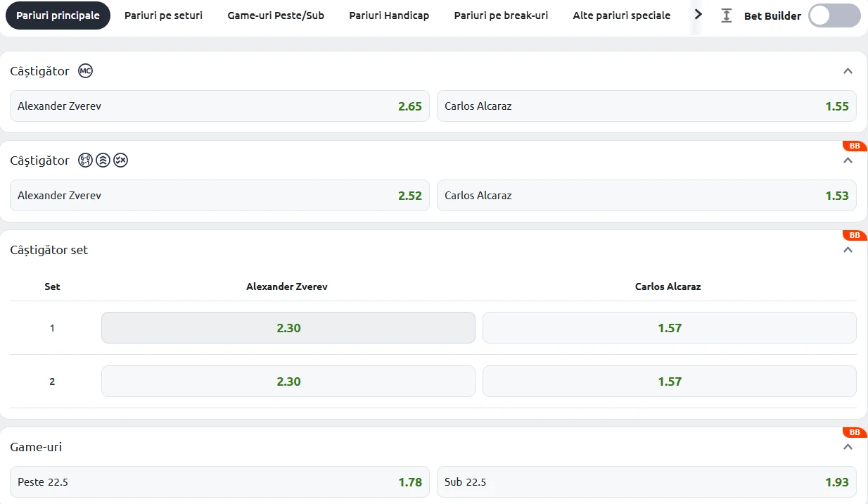Click the Câștigător set heading
Image resolution: width=868 pixels, height=504 pixels.
(x=49, y=250)
